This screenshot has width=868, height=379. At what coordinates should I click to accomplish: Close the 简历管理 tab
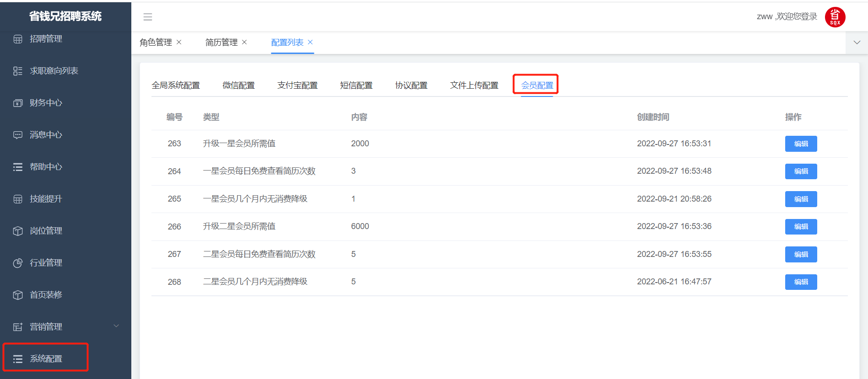244,42
